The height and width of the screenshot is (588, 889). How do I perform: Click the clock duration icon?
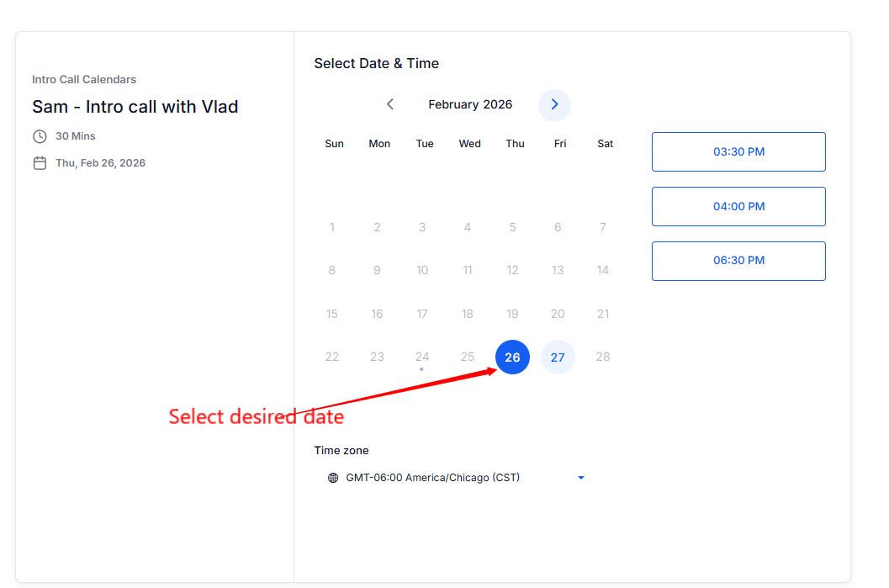pos(40,136)
